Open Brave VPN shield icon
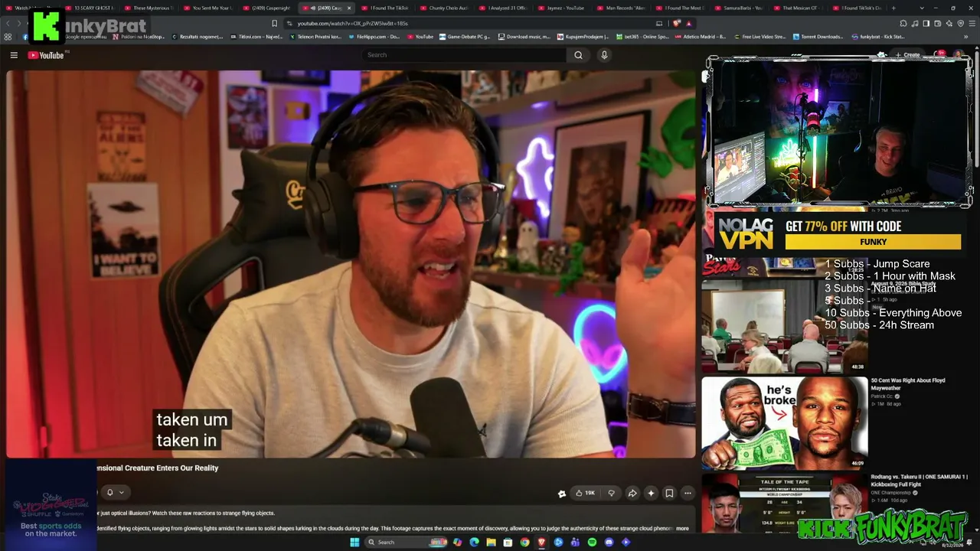The image size is (980, 551). (961, 24)
